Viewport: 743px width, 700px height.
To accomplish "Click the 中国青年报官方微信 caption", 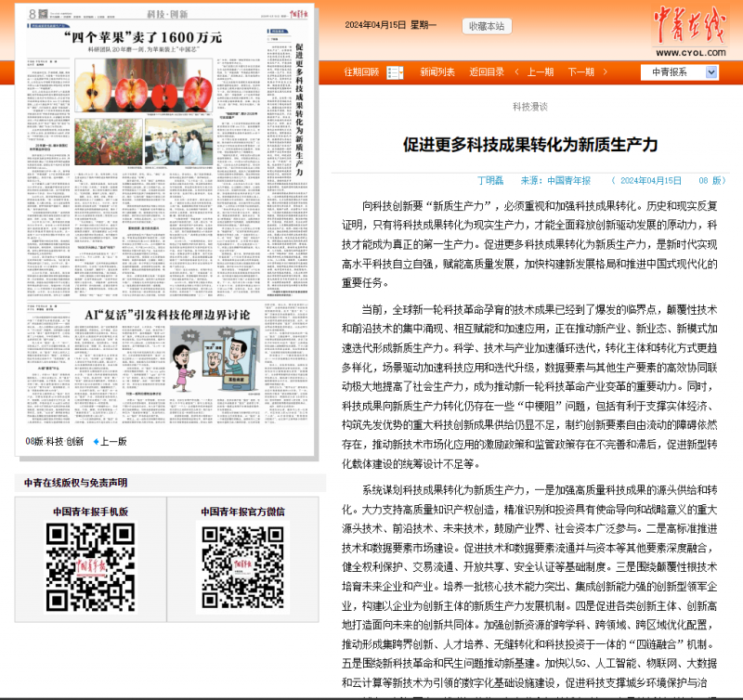I will tap(242, 512).
